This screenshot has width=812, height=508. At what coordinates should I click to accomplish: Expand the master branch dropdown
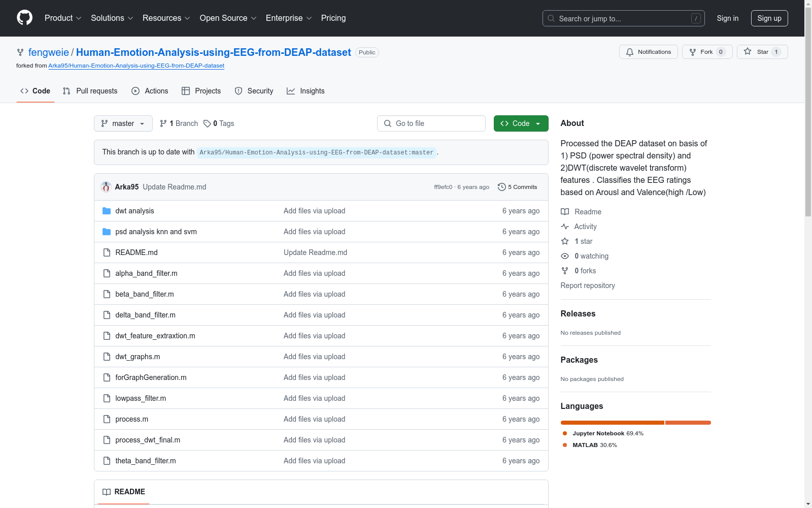(123, 123)
